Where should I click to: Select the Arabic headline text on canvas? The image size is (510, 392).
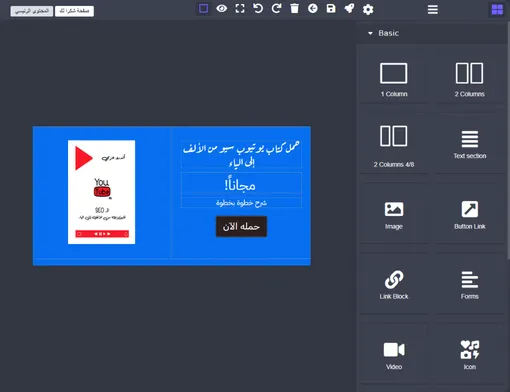tap(241, 154)
